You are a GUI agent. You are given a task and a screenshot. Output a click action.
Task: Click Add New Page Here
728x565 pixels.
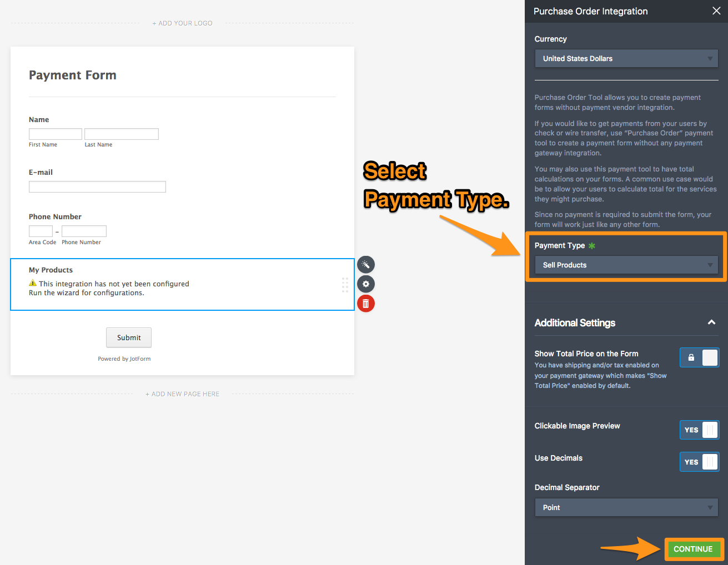point(183,394)
